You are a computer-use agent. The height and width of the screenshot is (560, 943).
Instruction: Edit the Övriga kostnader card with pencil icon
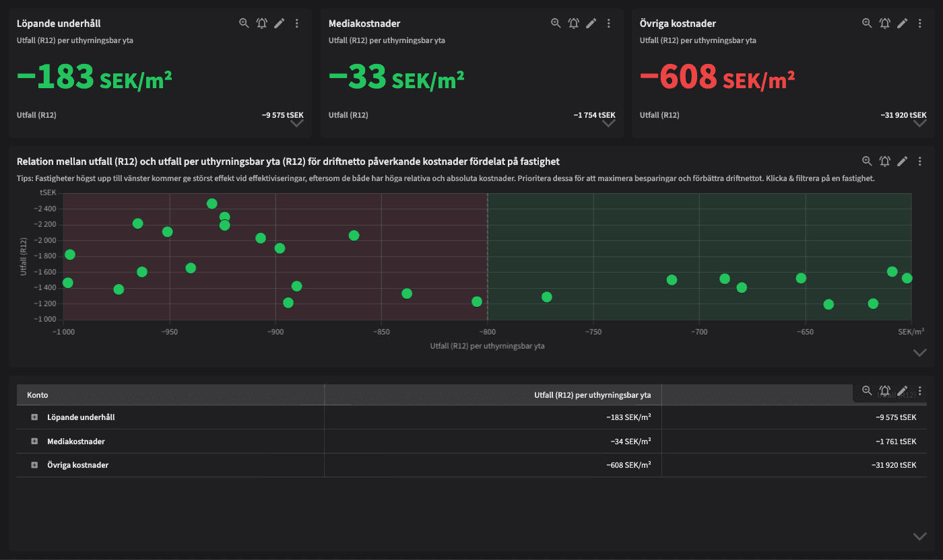(903, 23)
